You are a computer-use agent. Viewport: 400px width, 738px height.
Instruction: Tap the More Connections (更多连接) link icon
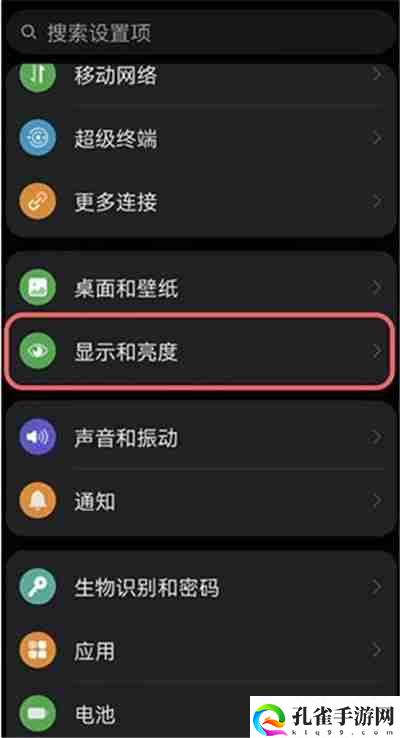[38, 202]
